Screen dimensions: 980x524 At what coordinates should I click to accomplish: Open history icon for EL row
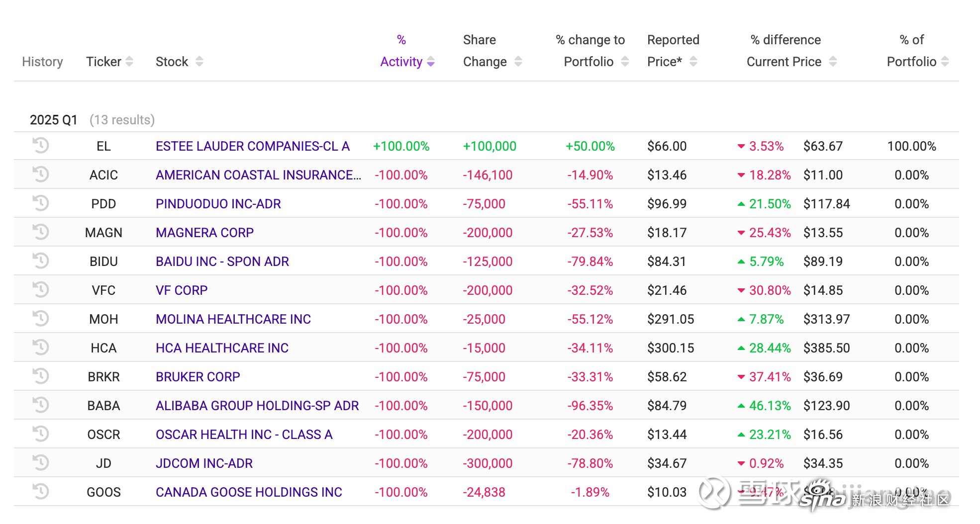point(41,145)
